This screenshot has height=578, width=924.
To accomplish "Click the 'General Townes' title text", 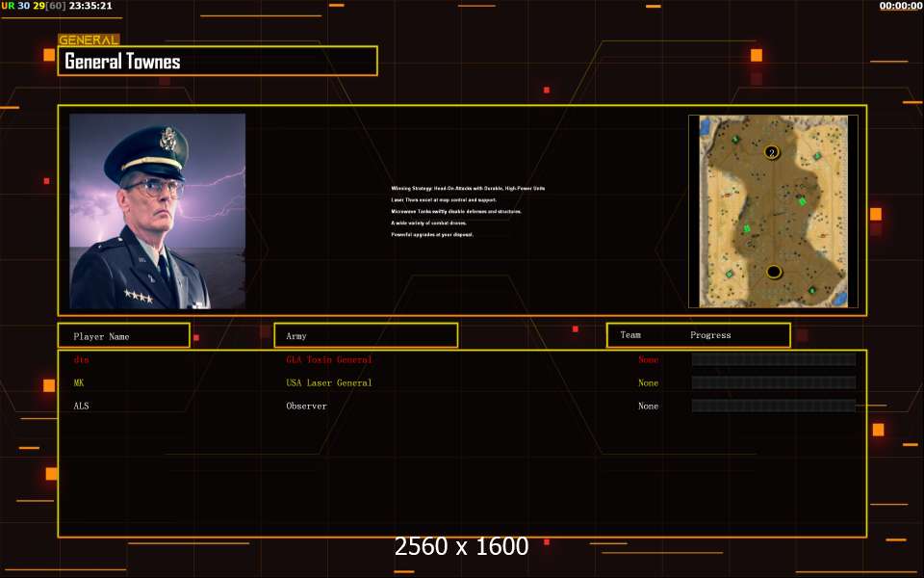I will pos(122,62).
